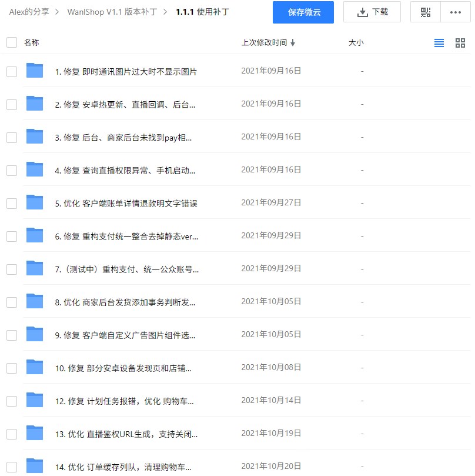The width and height of the screenshot is (475, 476).
Task: Open folder icon for 2. 修复 安卓热更新
Action: pyautogui.click(x=35, y=103)
